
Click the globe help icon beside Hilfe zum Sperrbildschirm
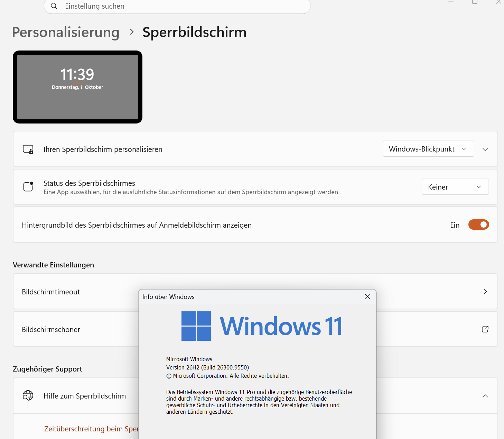tap(28, 395)
